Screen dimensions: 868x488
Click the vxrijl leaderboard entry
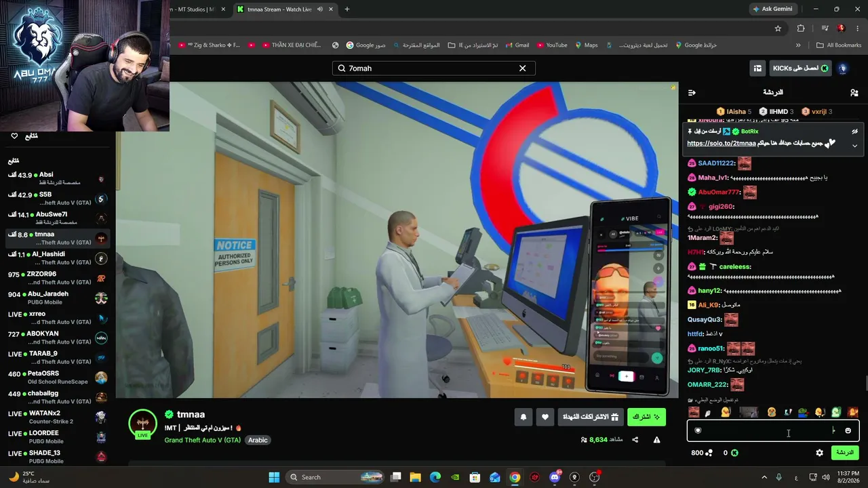(817, 111)
